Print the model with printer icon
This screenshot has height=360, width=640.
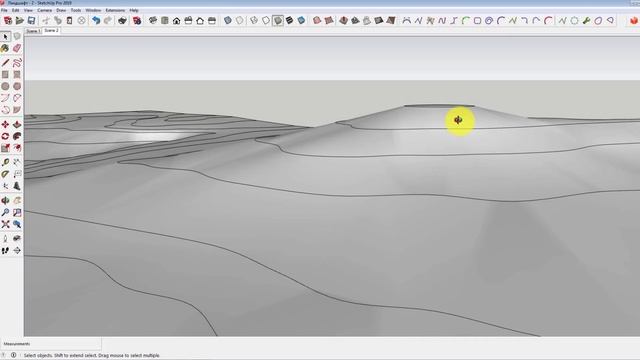click(x=122, y=20)
